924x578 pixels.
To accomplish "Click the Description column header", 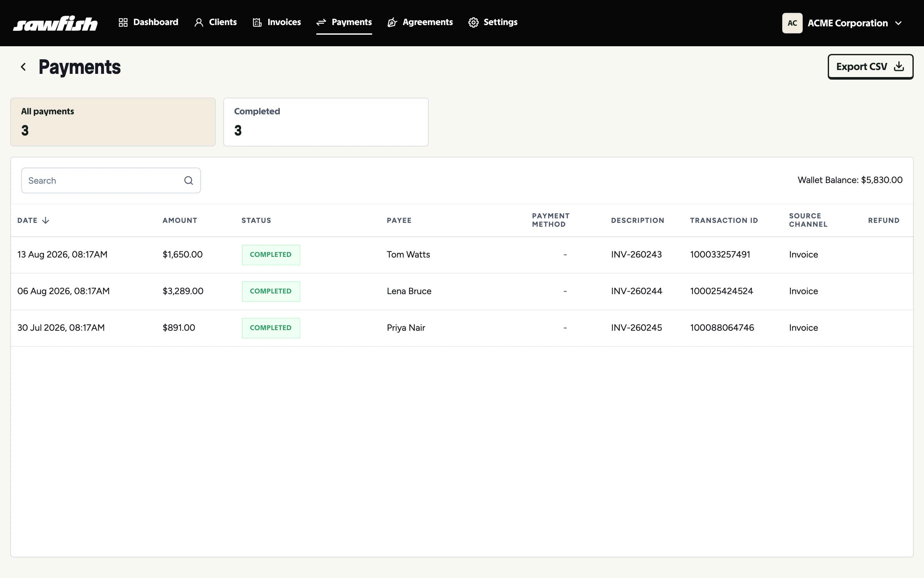I will (637, 221).
